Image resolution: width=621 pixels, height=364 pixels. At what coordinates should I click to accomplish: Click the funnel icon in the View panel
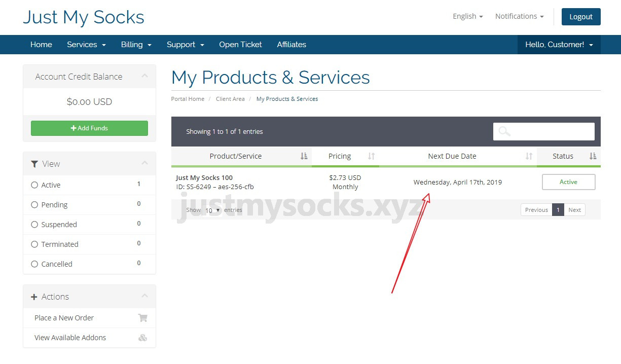click(34, 164)
